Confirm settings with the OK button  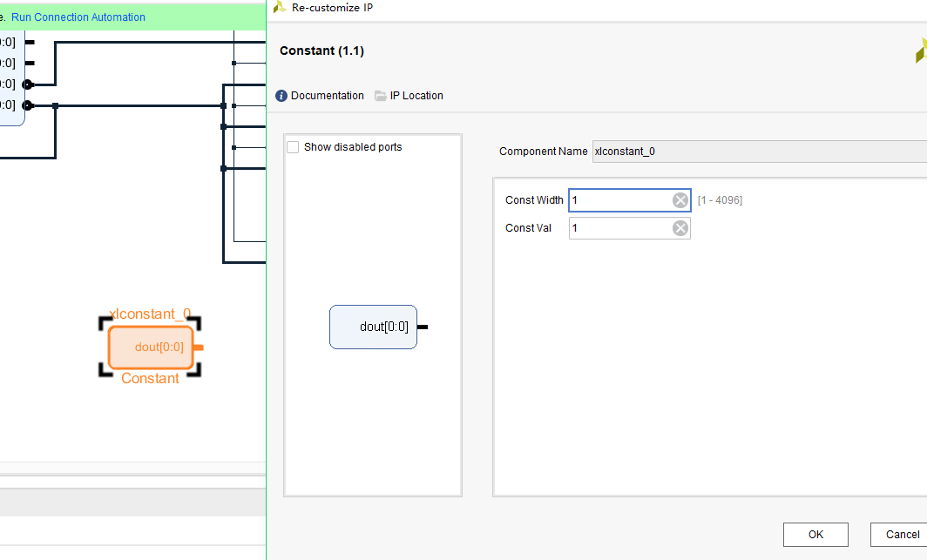815,535
